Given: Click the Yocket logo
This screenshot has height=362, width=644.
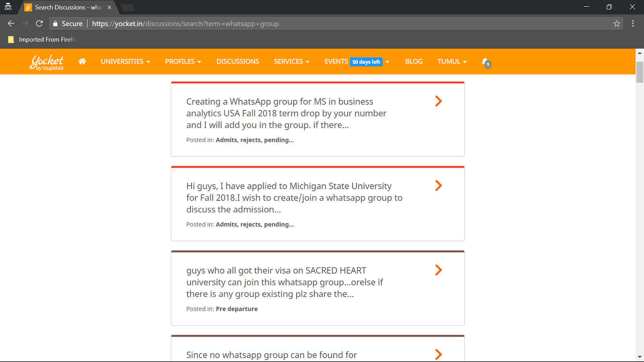Looking at the screenshot, I should pyautogui.click(x=47, y=62).
